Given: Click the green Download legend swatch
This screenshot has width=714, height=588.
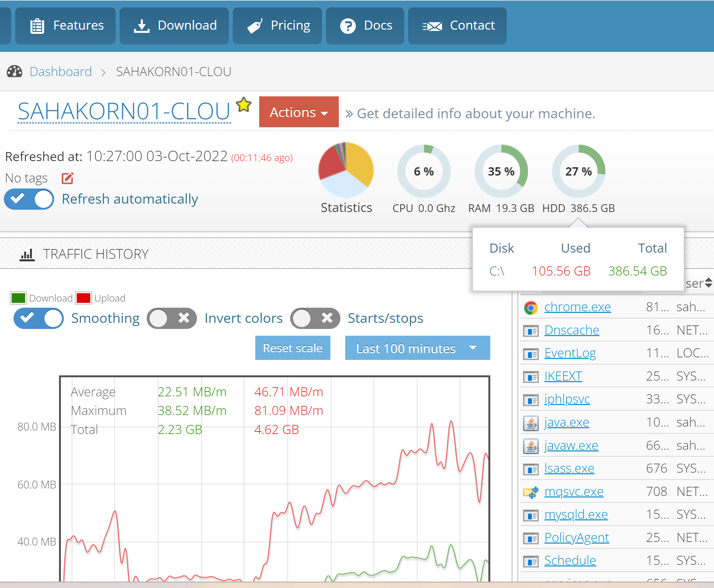Looking at the screenshot, I should (18, 298).
